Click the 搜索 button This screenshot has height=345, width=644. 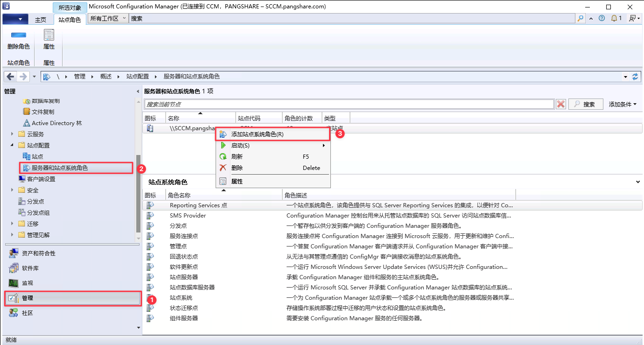586,104
